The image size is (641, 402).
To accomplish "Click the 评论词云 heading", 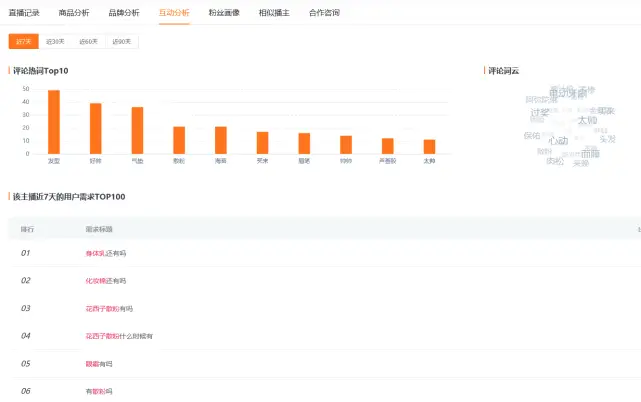I will [504, 71].
